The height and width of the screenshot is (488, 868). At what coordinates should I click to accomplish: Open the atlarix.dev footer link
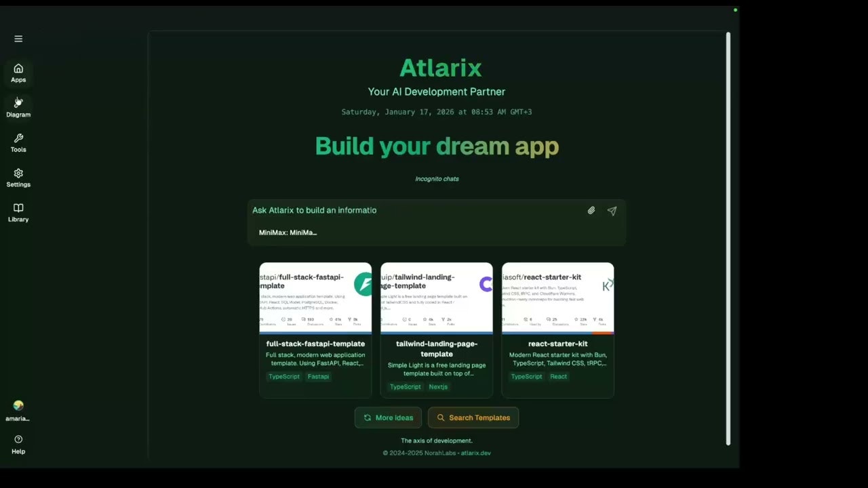(x=475, y=453)
